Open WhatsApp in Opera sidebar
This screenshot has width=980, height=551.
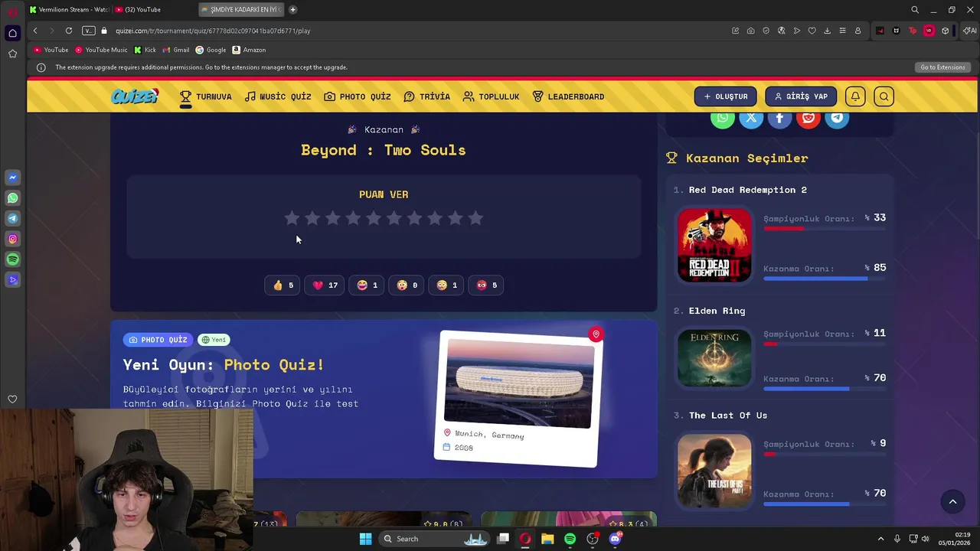point(12,198)
